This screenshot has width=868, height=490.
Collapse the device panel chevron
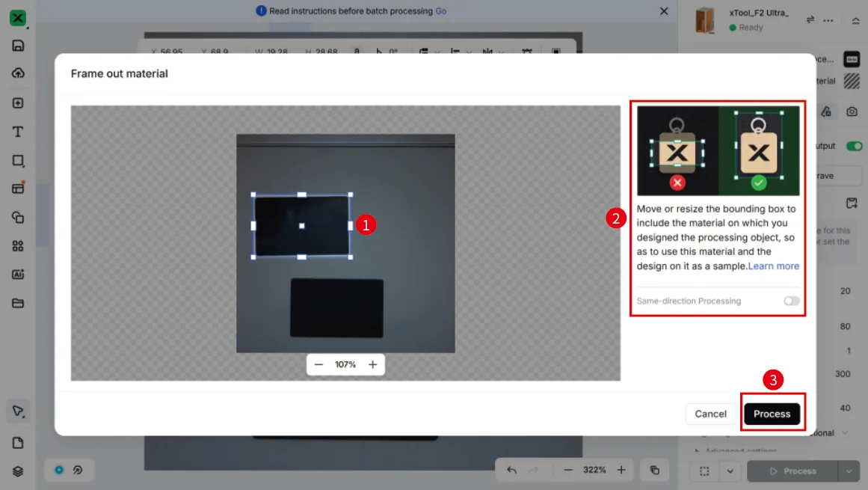(x=856, y=20)
